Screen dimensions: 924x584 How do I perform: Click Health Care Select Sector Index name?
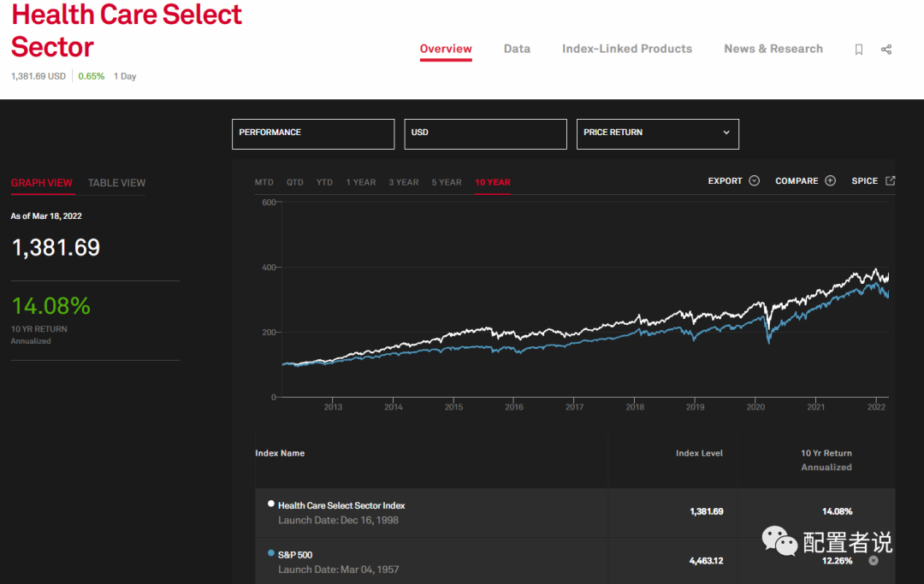click(x=341, y=505)
